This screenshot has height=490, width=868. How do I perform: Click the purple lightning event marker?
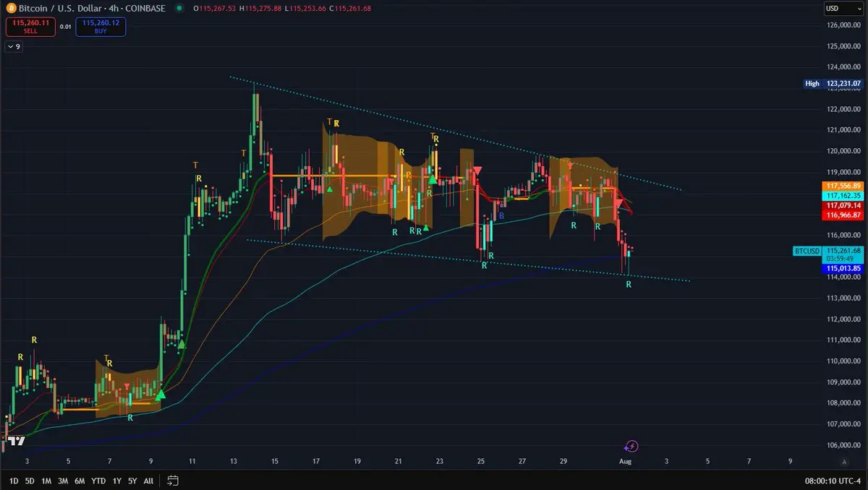(631, 446)
